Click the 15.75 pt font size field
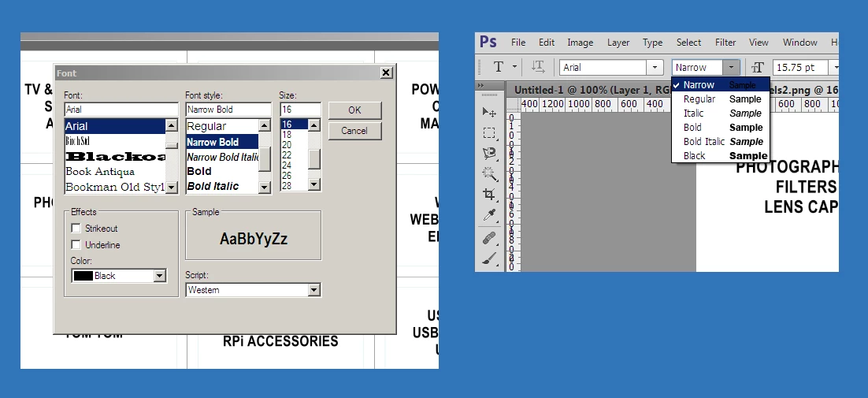 [x=799, y=68]
